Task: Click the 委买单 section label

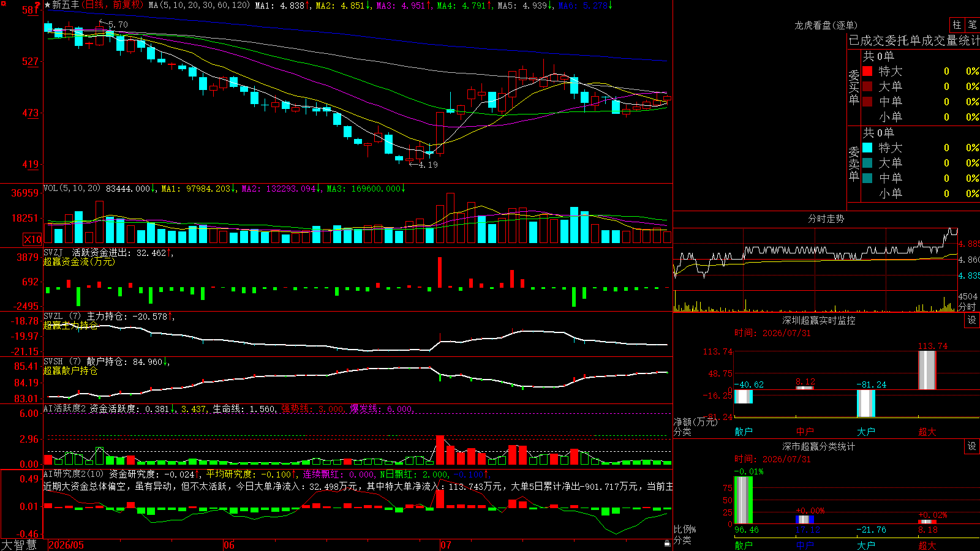Action: (x=854, y=87)
